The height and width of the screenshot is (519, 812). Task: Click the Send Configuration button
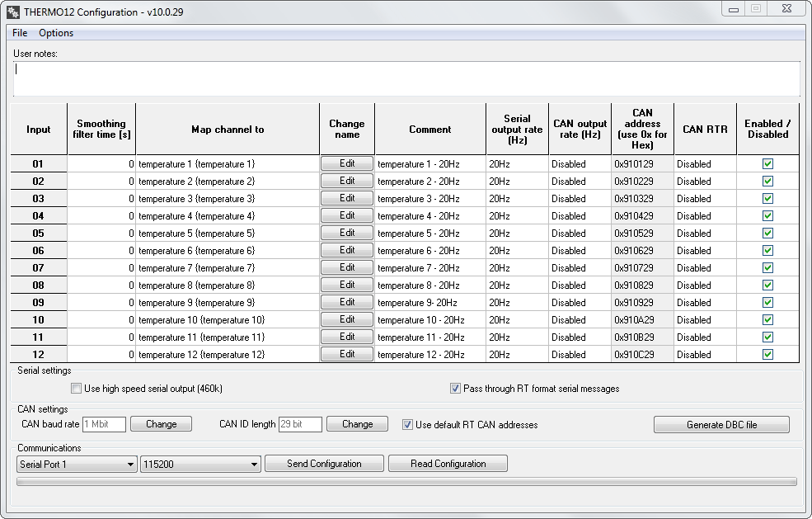coord(324,464)
